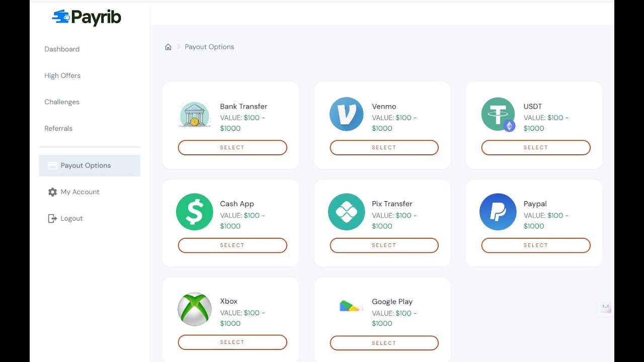Click the Google Play logo icon

351,305
